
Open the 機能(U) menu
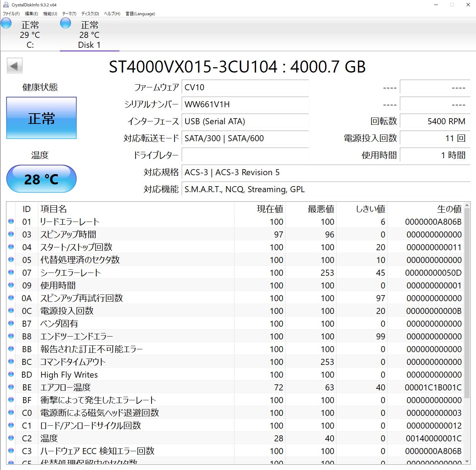50,13
